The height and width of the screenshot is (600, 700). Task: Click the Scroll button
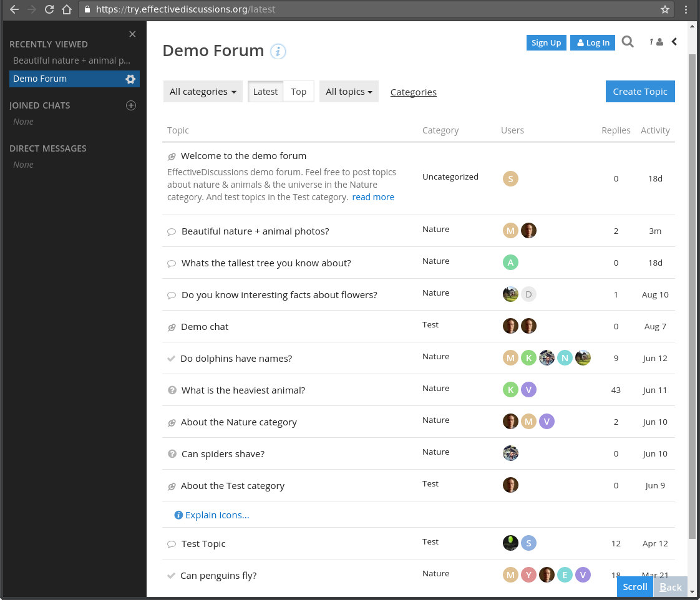(x=634, y=587)
